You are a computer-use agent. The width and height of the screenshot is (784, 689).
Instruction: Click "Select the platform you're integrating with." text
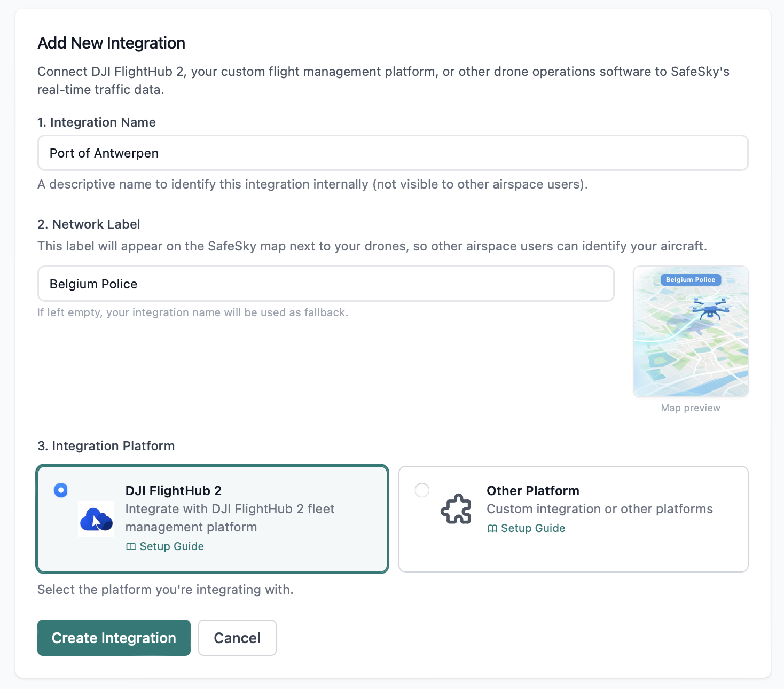pos(166,590)
